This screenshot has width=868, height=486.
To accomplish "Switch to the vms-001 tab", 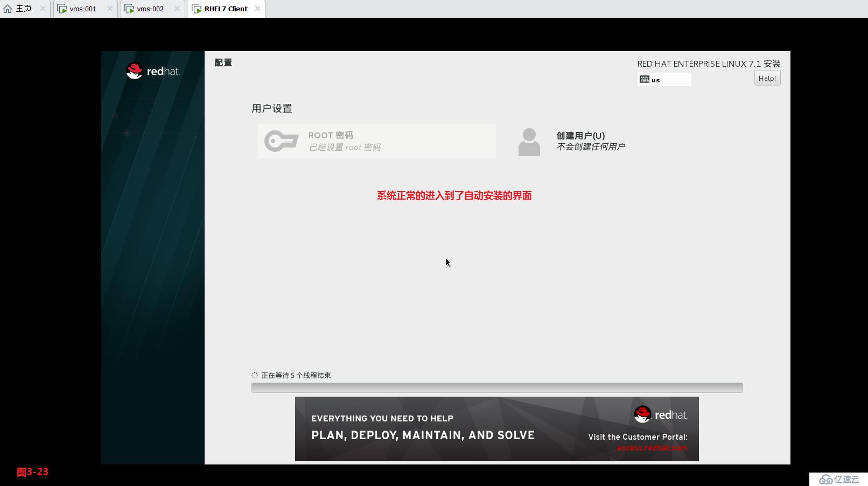I will tap(84, 9).
